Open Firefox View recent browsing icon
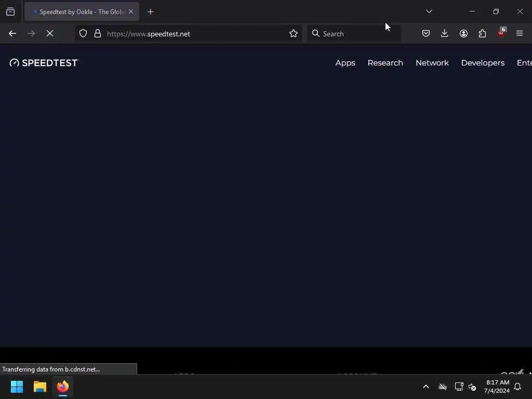Image resolution: width=532 pixels, height=399 pixels. 10,12
